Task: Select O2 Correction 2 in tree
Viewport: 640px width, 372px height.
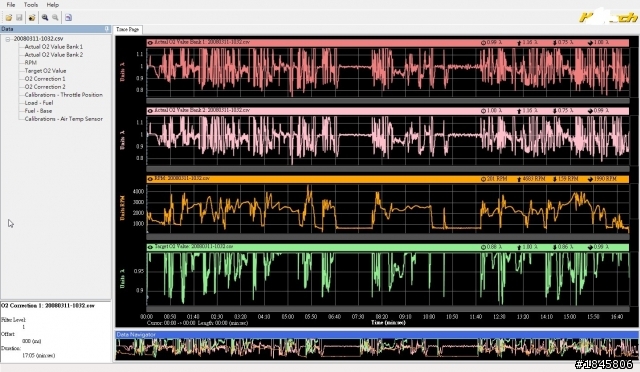Action: point(45,87)
